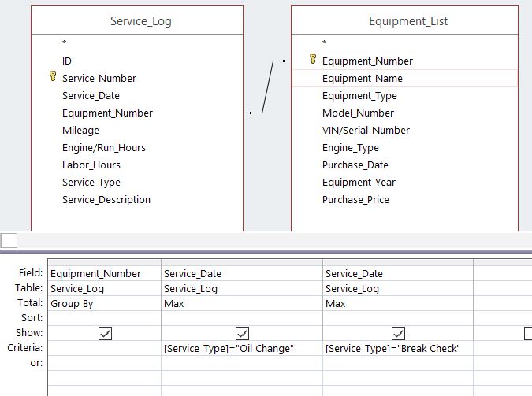Open the Max Total cell above Break Check criteria
The height and width of the screenshot is (396, 532).
pyautogui.click(x=397, y=303)
